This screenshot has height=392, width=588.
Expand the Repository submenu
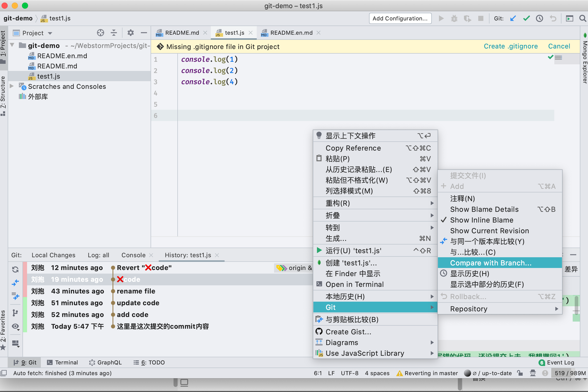pyautogui.click(x=500, y=309)
